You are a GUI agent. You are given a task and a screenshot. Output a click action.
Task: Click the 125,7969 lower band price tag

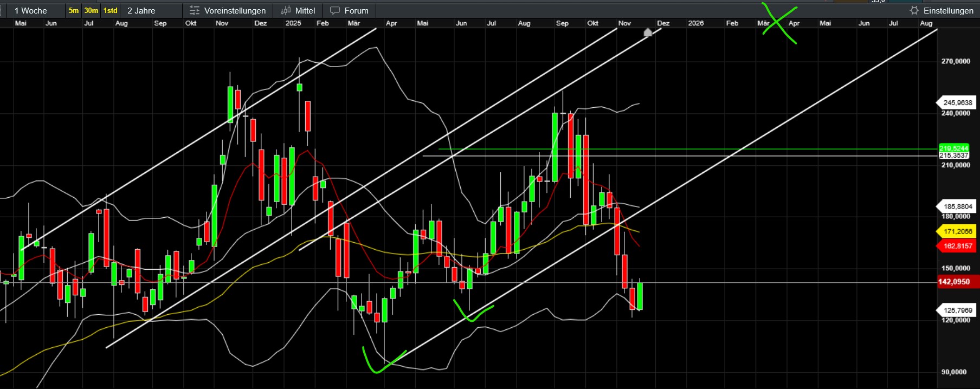click(x=957, y=310)
